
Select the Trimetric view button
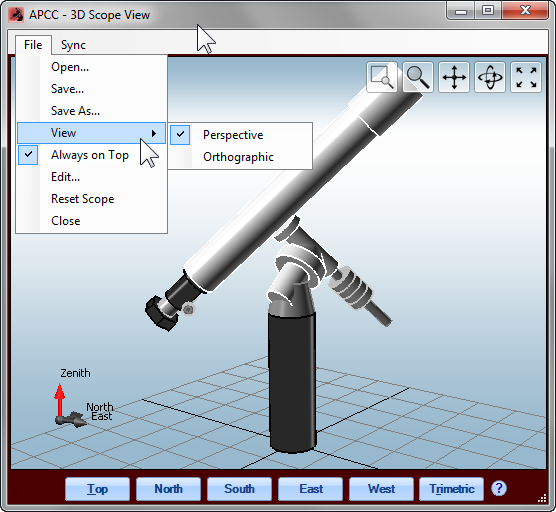452,489
